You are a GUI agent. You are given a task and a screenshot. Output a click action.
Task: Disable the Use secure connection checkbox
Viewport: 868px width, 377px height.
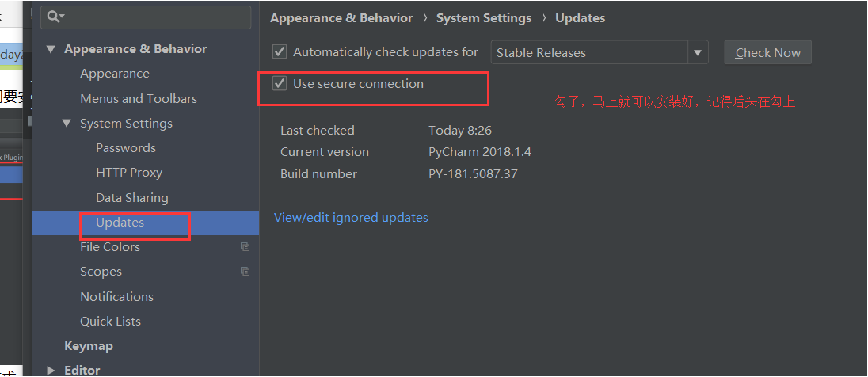(x=280, y=84)
